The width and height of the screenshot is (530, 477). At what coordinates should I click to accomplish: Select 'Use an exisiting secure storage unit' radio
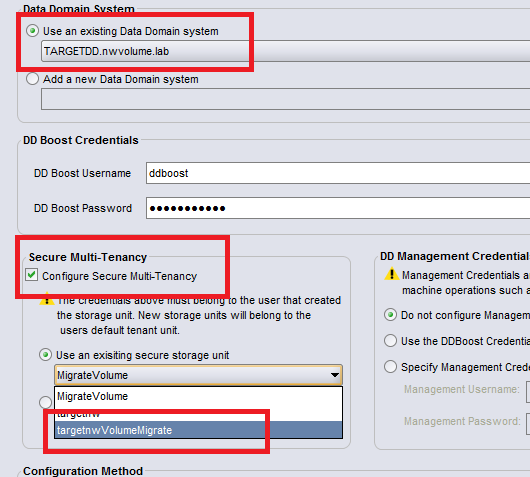point(45,355)
